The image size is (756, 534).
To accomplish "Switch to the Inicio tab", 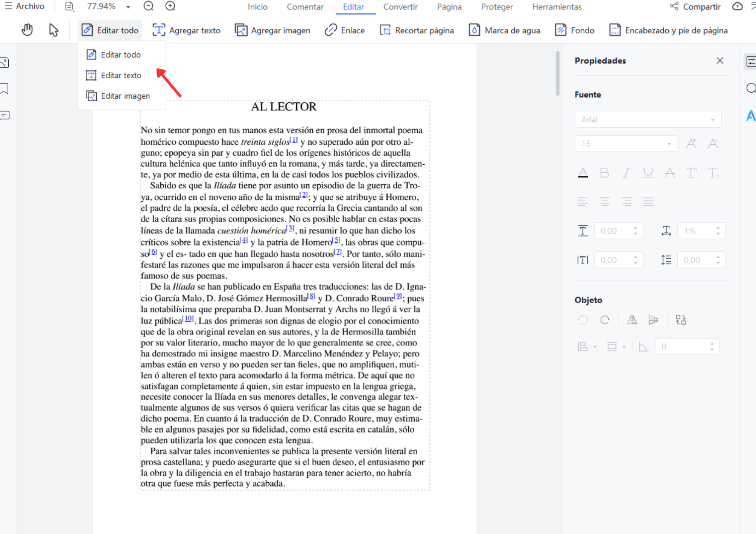I will [257, 7].
